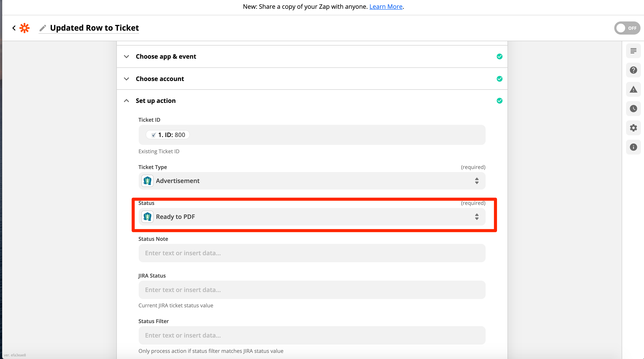Click the Learn More link
644x359 pixels.
click(x=386, y=7)
